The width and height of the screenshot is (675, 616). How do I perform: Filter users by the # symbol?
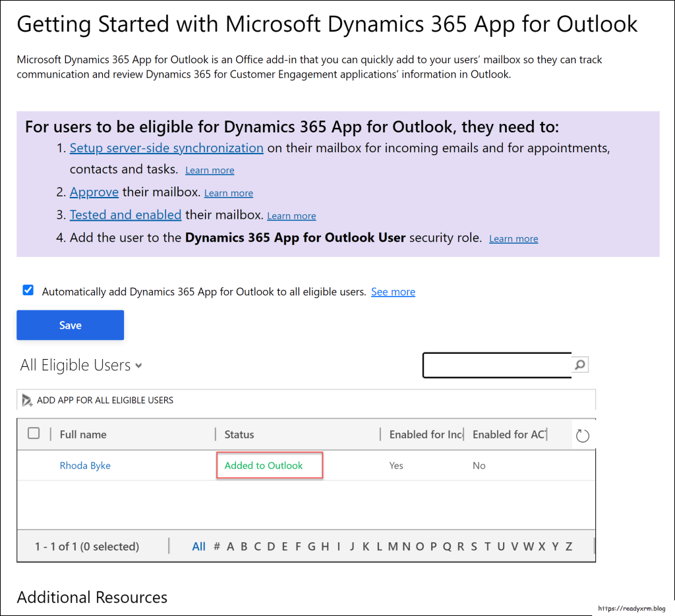tap(217, 546)
